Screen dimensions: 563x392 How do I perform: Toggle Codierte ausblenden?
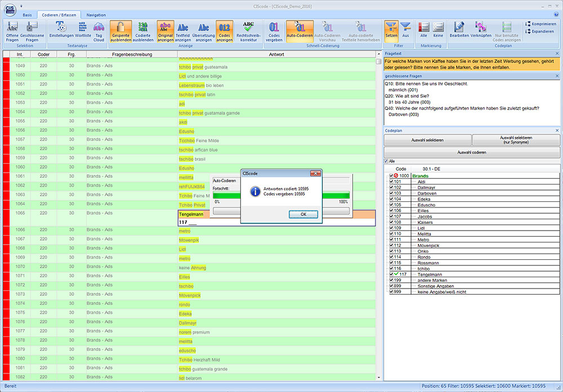click(143, 31)
